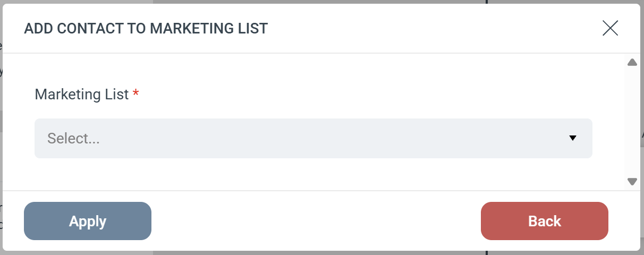
Task: Click the dialog title text
Action: [x=146, y=28]
